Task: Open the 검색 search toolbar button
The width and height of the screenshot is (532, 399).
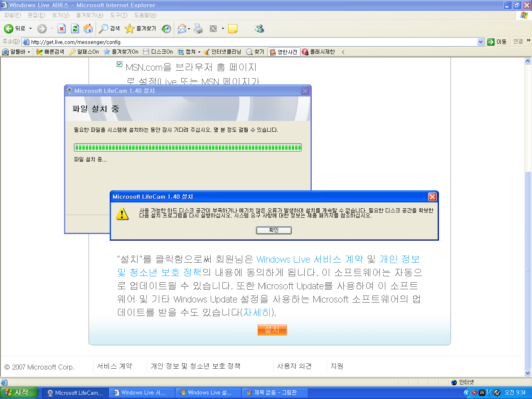Action: click(110, 28)
